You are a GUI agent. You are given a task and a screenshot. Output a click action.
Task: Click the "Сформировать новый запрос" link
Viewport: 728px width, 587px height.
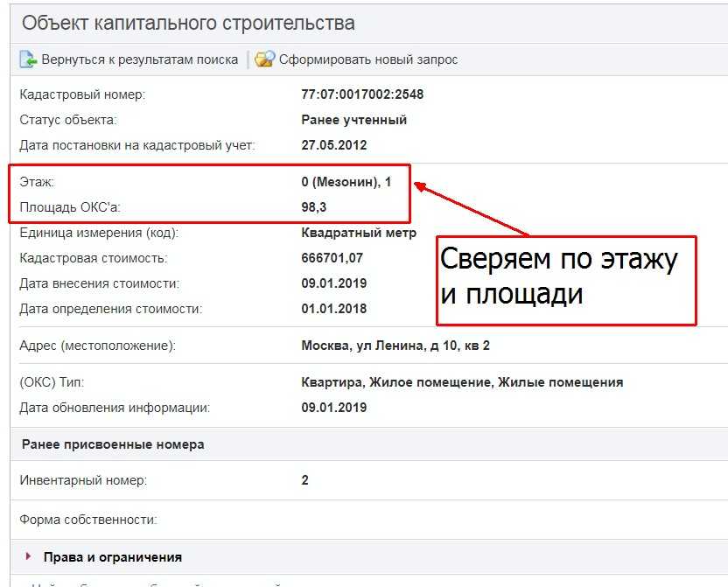pyautogui.click(x=367, y=60)
